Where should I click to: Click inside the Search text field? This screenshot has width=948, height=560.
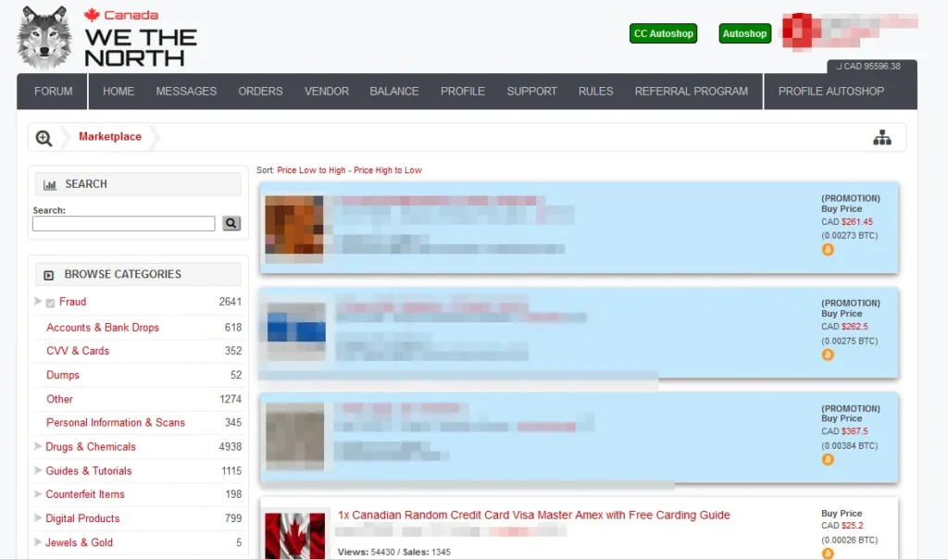click(123, 224)
